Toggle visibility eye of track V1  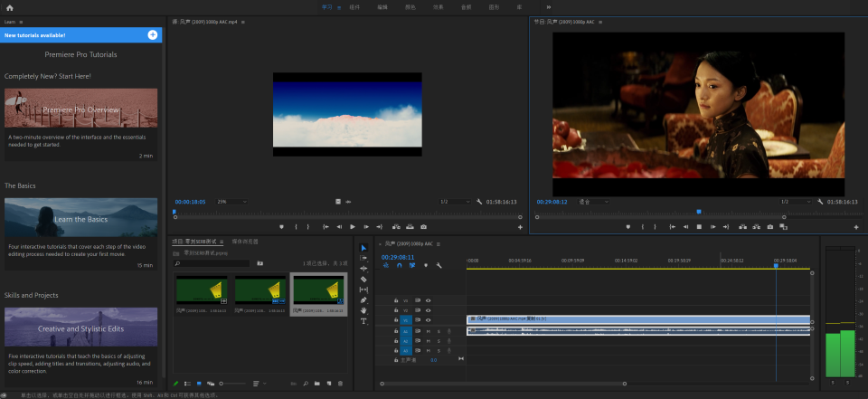(x=429, y=319)
